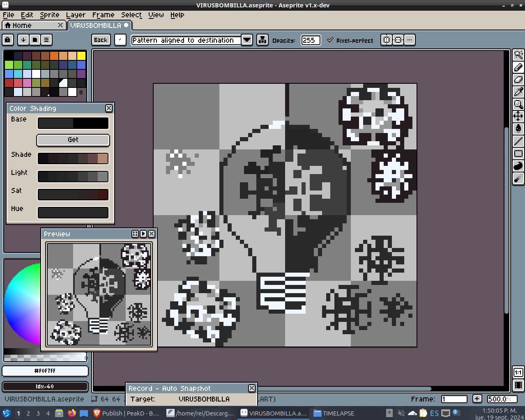Select the Contour blob tool
This screenshot has width=525, height=420.
[x=518, y=166]
